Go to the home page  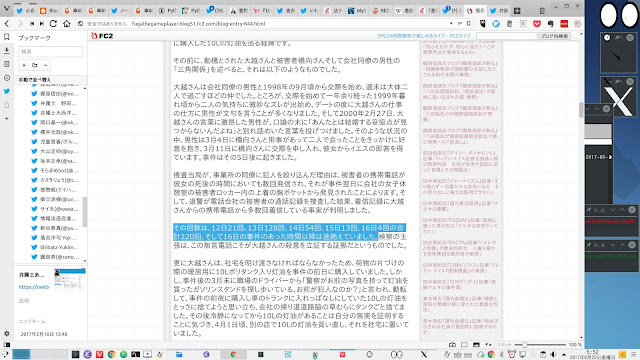[67, 24]
